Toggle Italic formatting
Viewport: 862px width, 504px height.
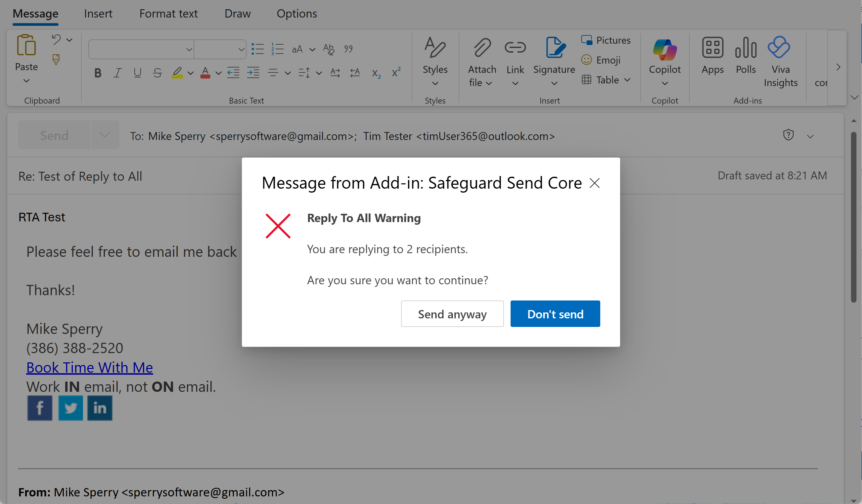(x=118, y=72)
